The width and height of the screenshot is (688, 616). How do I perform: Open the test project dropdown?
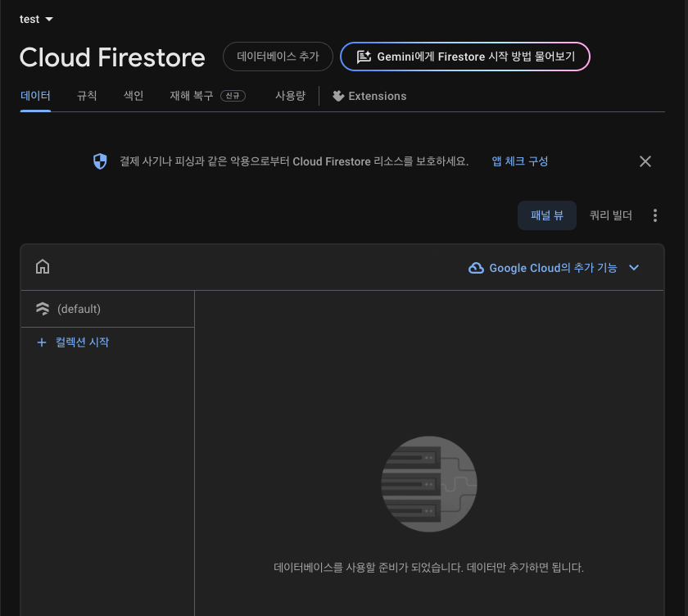tap(36, 20)
